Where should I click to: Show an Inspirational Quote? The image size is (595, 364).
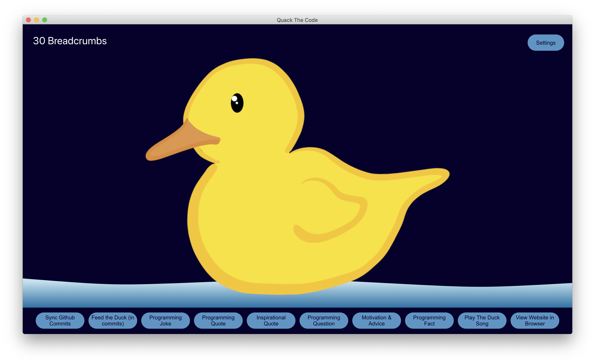271,320
